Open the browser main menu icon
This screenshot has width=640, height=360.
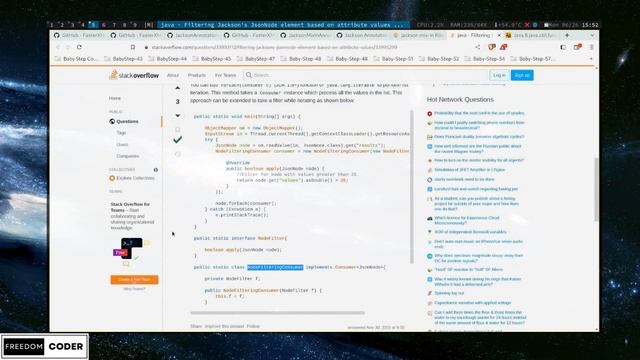point(591,47)
